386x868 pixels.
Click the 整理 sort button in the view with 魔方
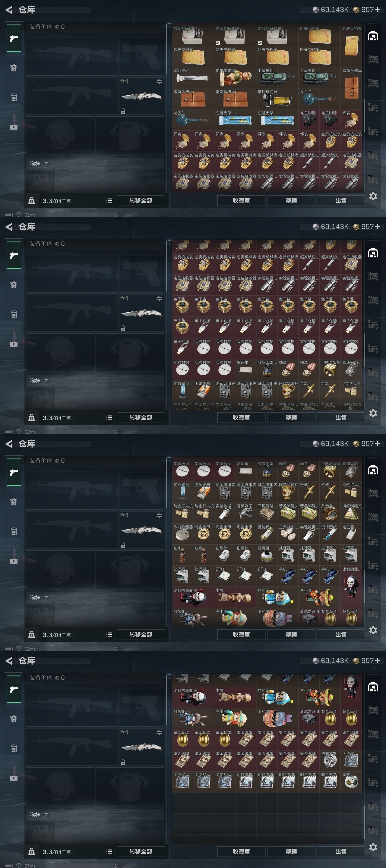point(291,851)
